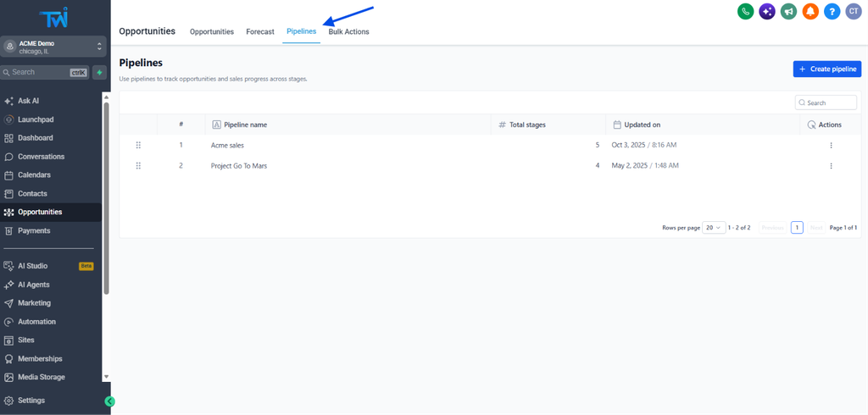This screenshot has height=415, width=868.
Task: Open the Project Go To Mars pipeline name
Action: [239, 165]
